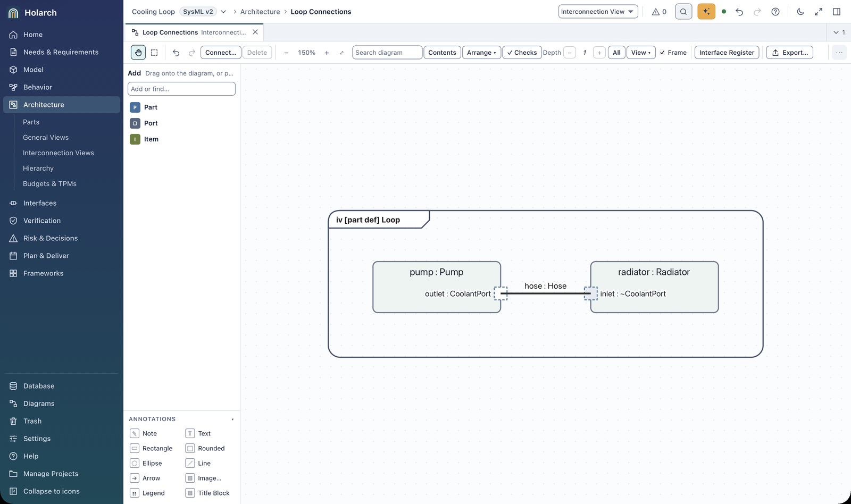
Task: Select the pump : Pump block
Action: 437,287
